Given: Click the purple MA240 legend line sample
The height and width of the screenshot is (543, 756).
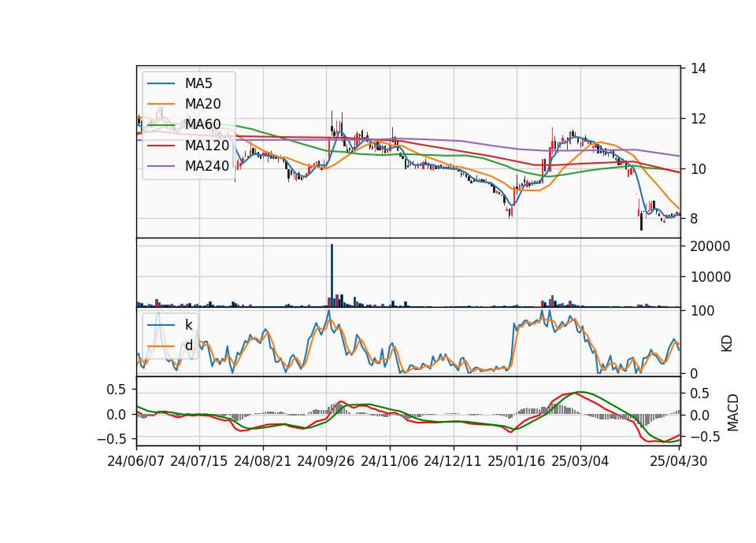Looking at the screenshot, I should click(161, 166).
